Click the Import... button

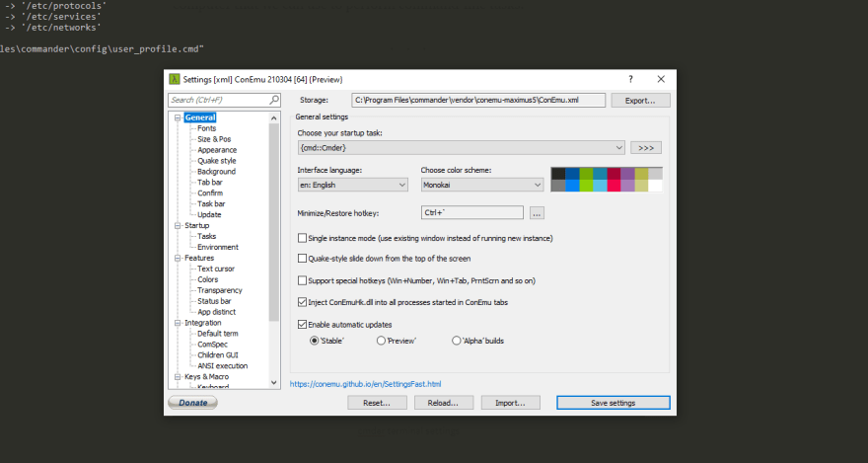tap(510, 403)
